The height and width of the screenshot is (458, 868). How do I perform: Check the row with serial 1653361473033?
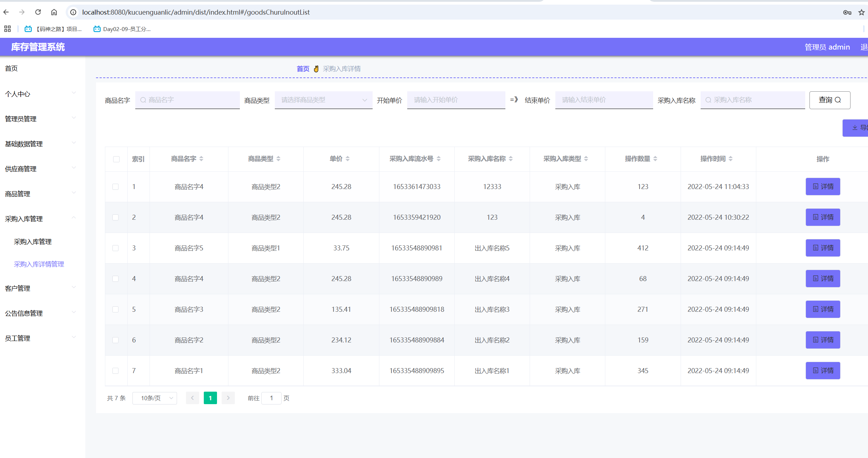(115, 187)
